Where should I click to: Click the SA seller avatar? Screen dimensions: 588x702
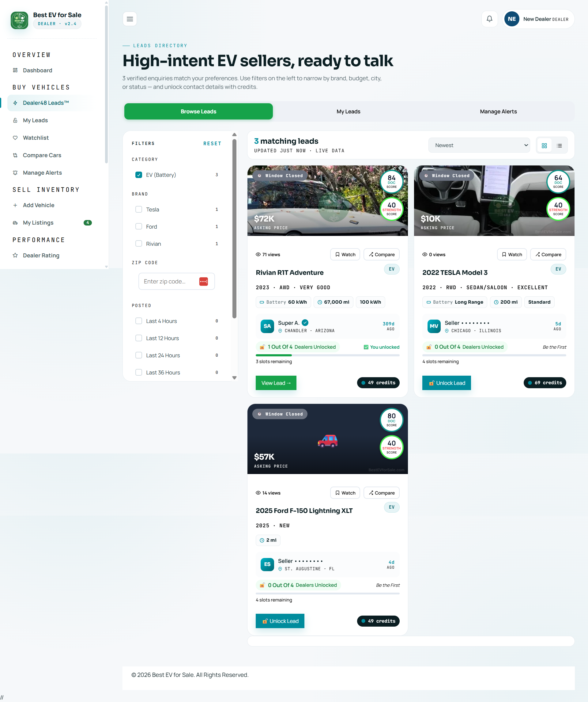click(x=267, y=326)
